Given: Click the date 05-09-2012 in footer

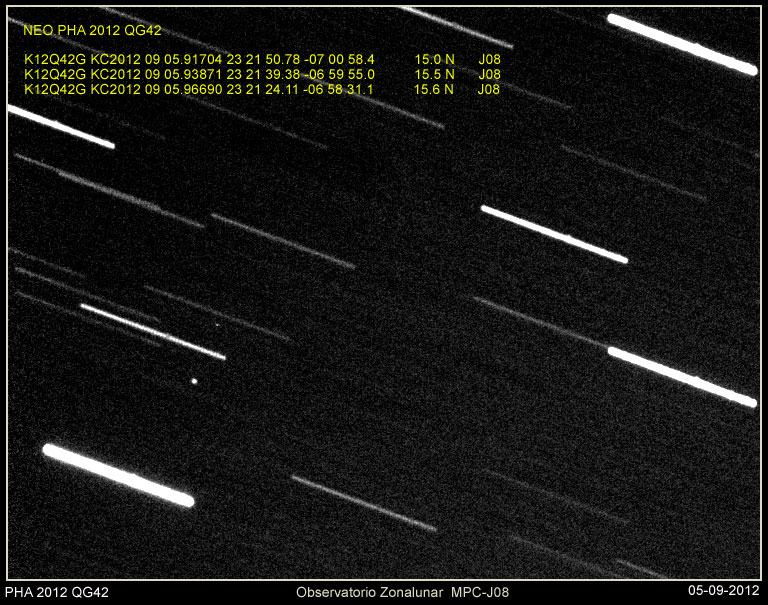Looking at the screenshot, I should (724, 593).
